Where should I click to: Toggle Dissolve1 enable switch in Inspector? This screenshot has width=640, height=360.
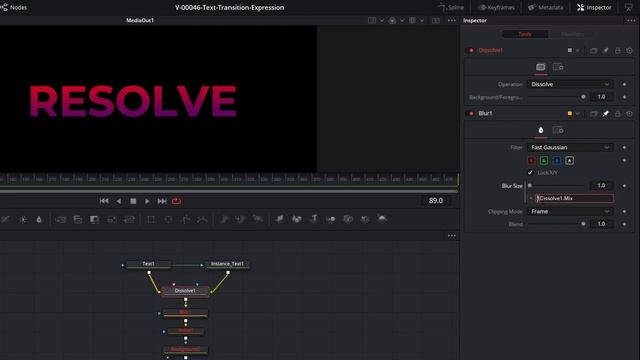click(471, 50)
